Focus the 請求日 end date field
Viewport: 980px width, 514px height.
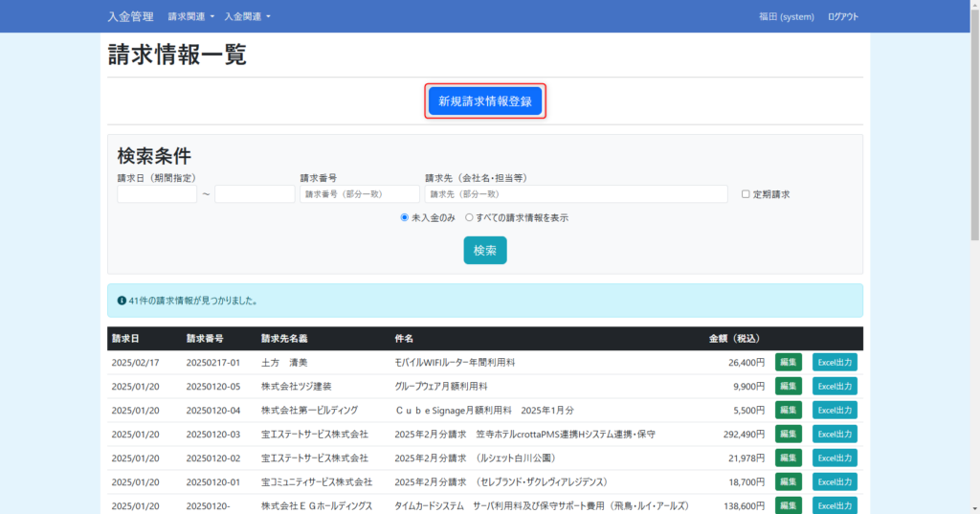click(x=255, y=194)
